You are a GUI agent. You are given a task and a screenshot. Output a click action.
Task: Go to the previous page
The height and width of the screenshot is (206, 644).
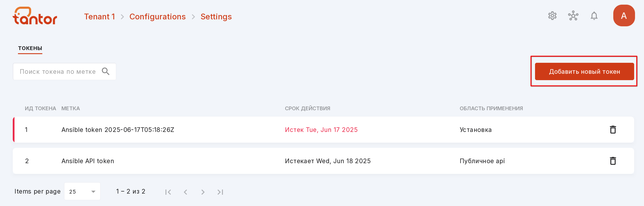tap(185, 192)
